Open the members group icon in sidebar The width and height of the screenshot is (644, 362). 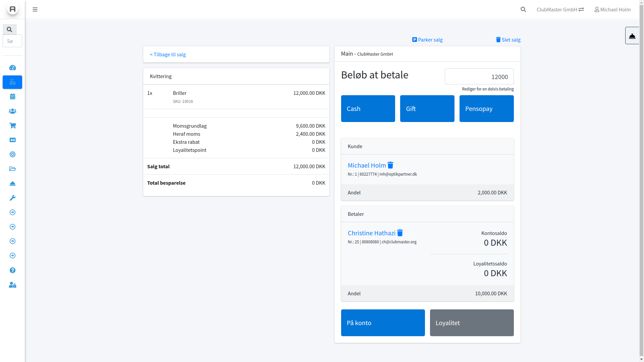[x=12, y=111]
